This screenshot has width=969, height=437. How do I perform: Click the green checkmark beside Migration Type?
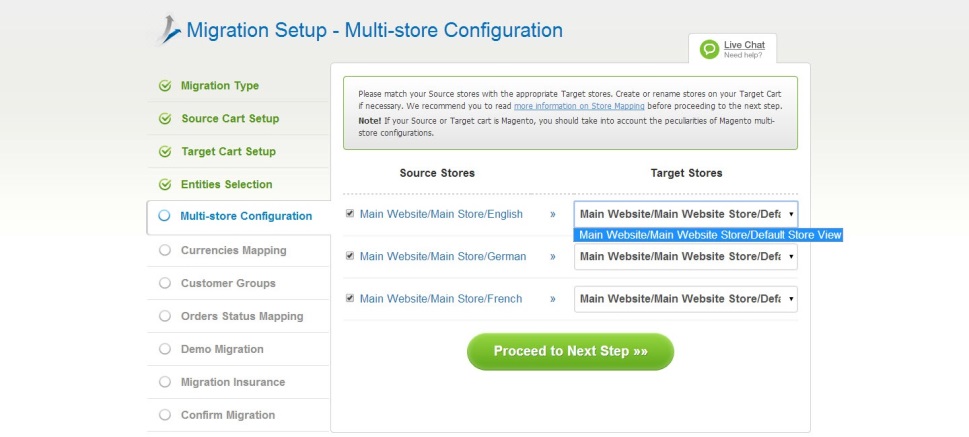coord(165,86)
